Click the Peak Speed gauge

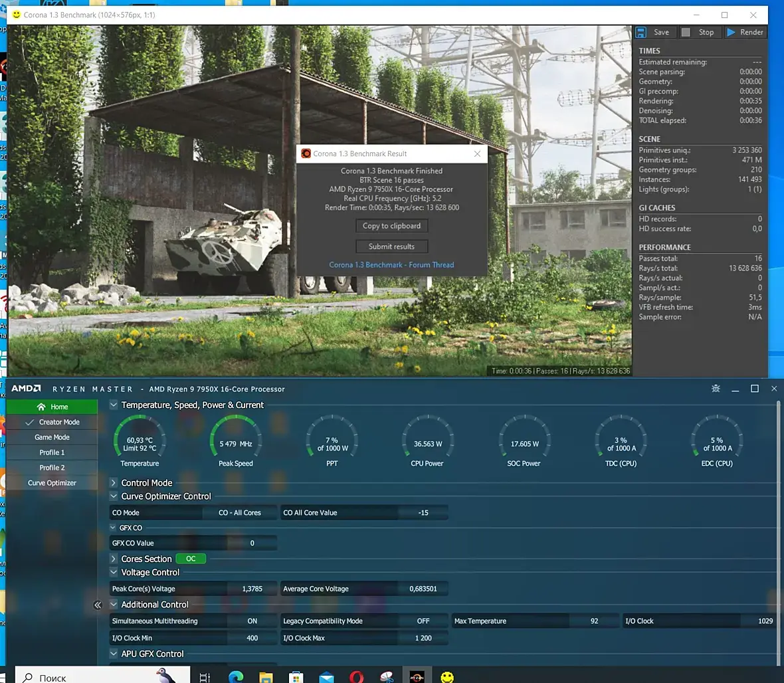(235, 436)
